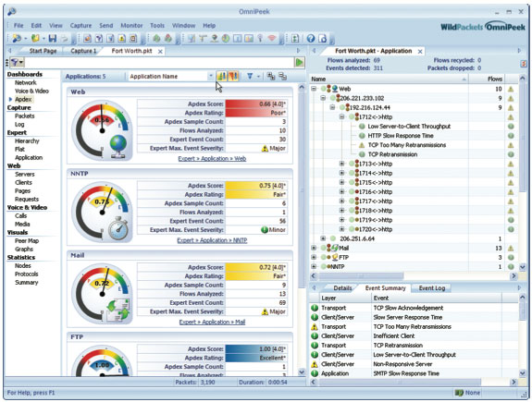Open the Application Name sort dropdown
The width and height of the screenshot is (532, 402).
[x=211, y=77]
